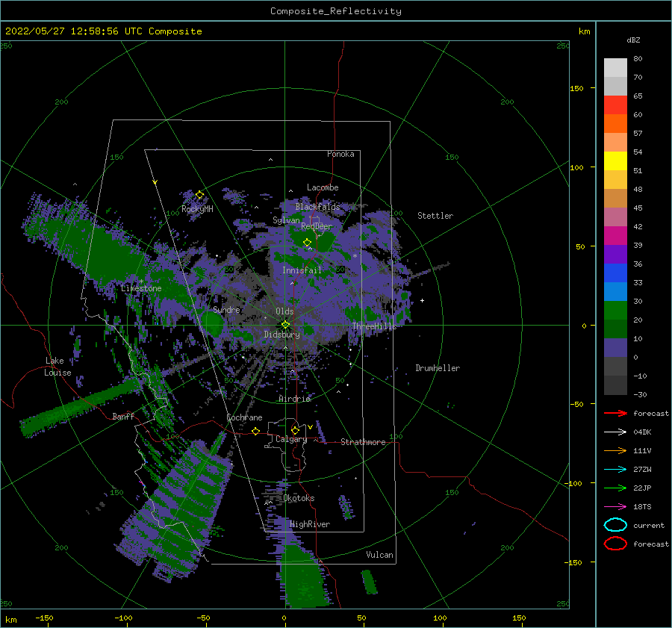The width and height of the screenshot is (672, 628).
Task: Pick the light gray 70-80 dBZ color band
Action: click(x=615, y=68)
